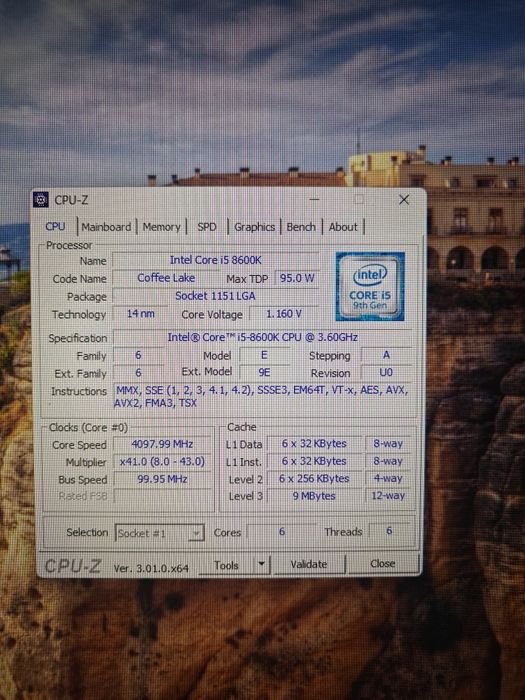Click the processor name Intel Core i5 8600K
This screenshot has width=525, height=700.
pos(215,260)
